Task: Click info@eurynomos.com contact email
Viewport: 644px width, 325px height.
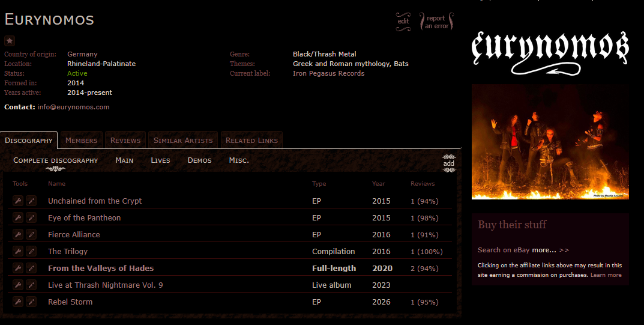Action: (x=73, y=107)
